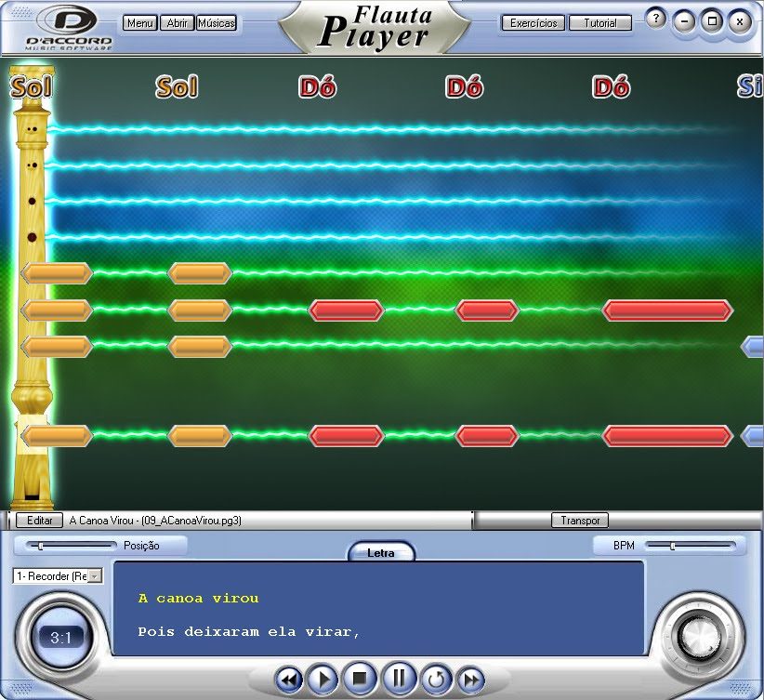The image size is (764, 700).
Task: Click the Abrir button
Action: (177, 23)
